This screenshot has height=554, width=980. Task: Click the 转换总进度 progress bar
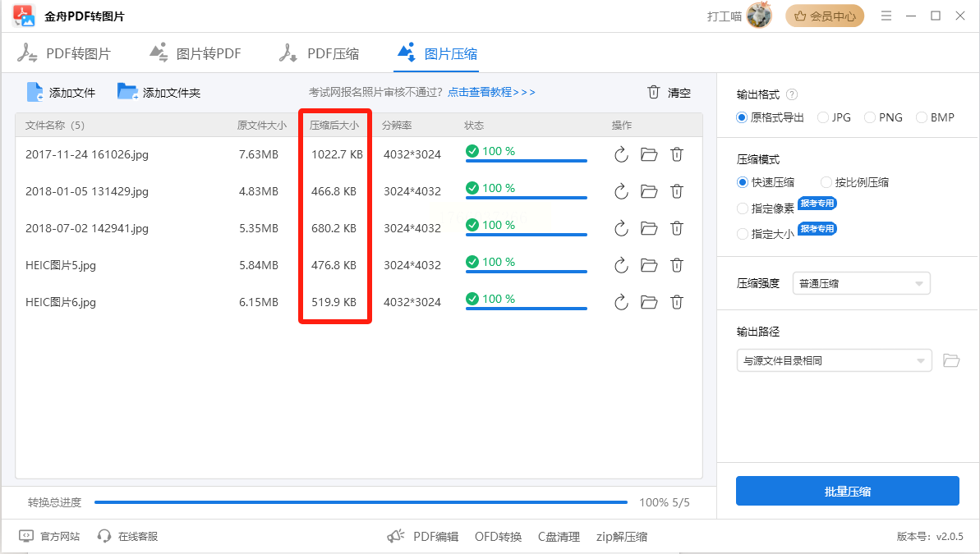click(x=361, y=502)
